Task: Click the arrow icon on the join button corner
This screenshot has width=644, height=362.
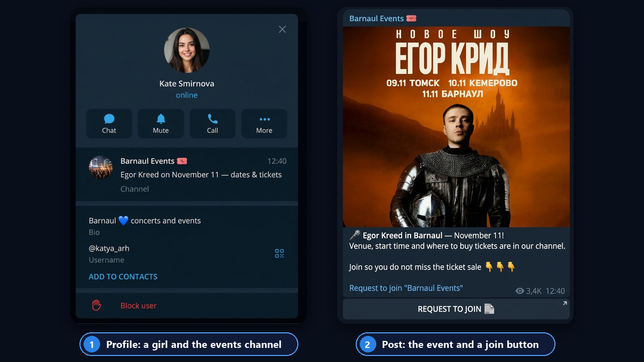Action: (565, 303)
